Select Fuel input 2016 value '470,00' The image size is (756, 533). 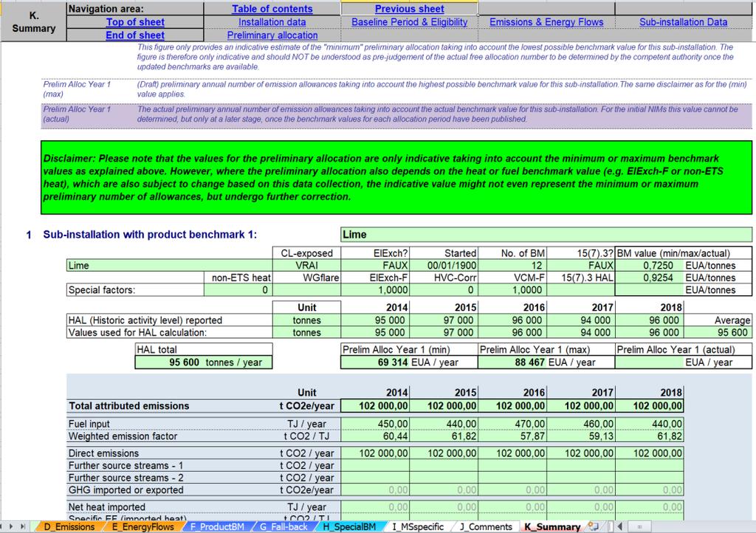click(x=512, y=424)
